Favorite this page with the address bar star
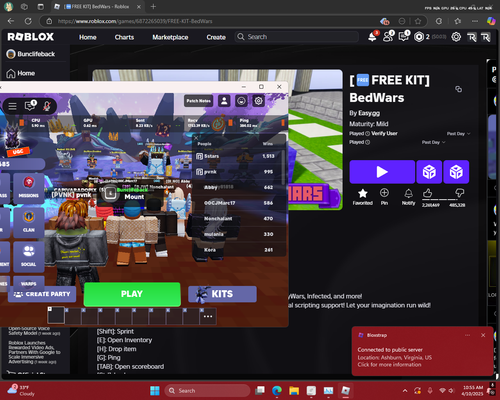500x400 pixels. pos(418,21)
